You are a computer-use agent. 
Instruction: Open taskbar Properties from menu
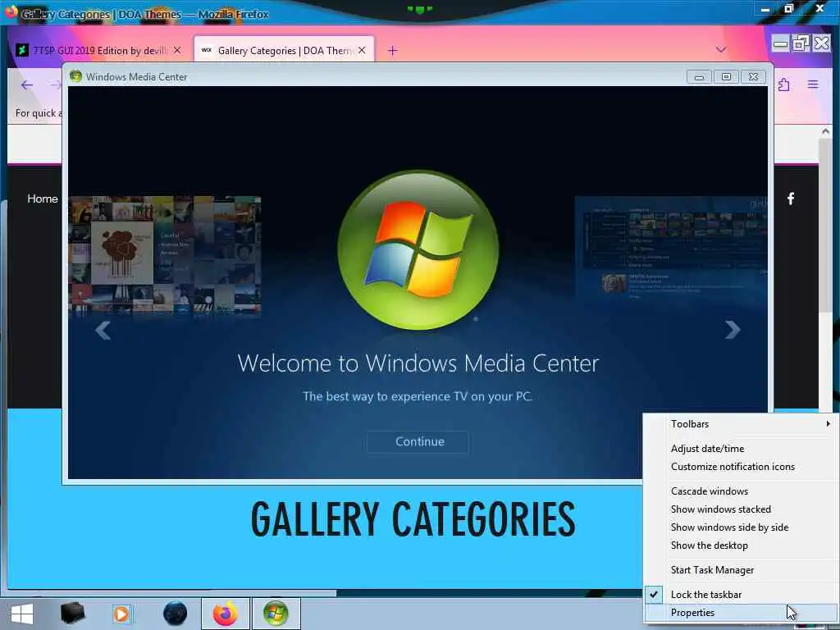click(741, 613)
